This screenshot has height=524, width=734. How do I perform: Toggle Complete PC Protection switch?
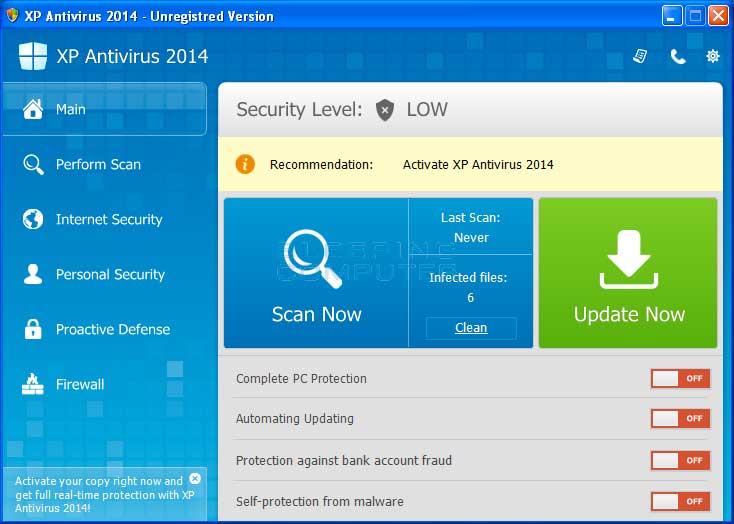point(680,378)
